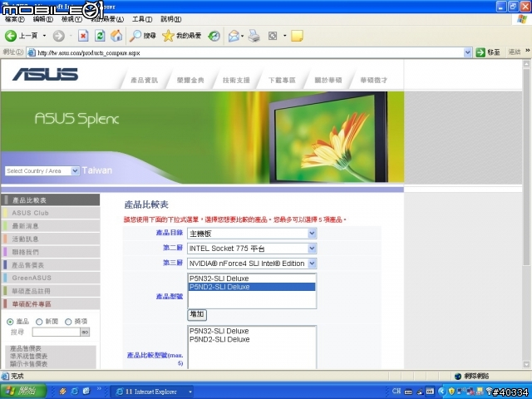532x399 pixels.
Task: Click in the sidebar search input field
Action: (x=56, y=332)
